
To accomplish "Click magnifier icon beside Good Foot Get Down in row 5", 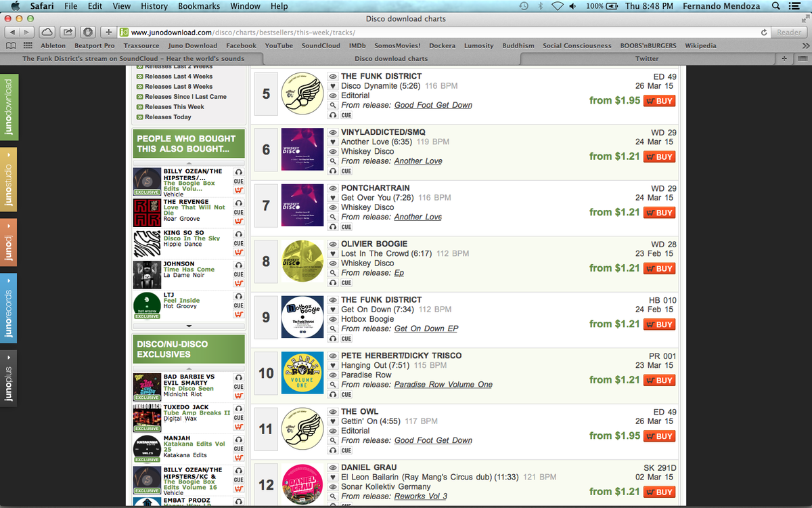I will pyautogui.click(x=332, y=106).
